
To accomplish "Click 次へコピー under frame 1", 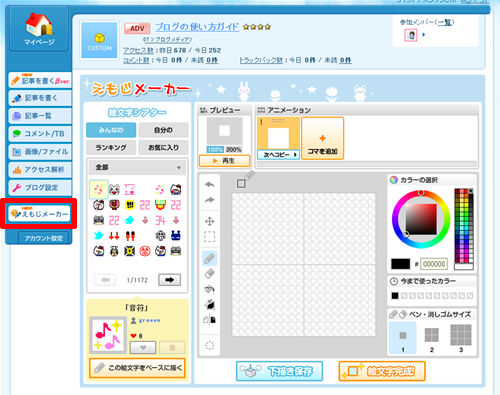I will [x=279, y=155].
